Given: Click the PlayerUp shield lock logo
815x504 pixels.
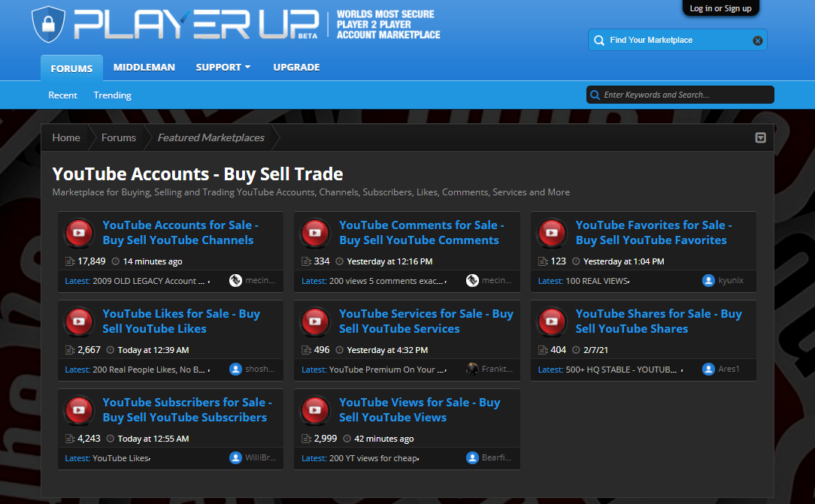Looking at the screenshot, I should tap(48, 24).
